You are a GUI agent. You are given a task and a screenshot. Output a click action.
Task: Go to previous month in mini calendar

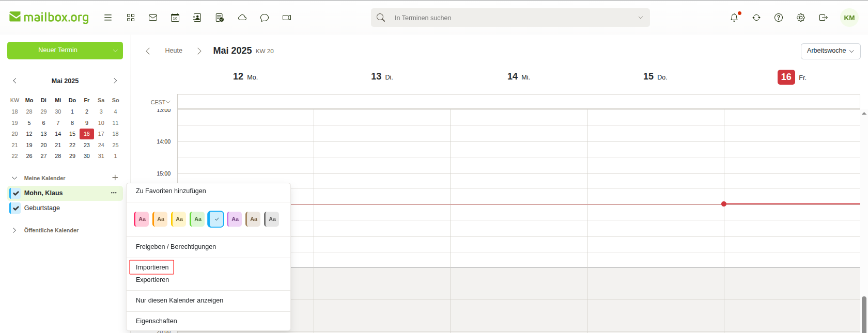point(15,81)
